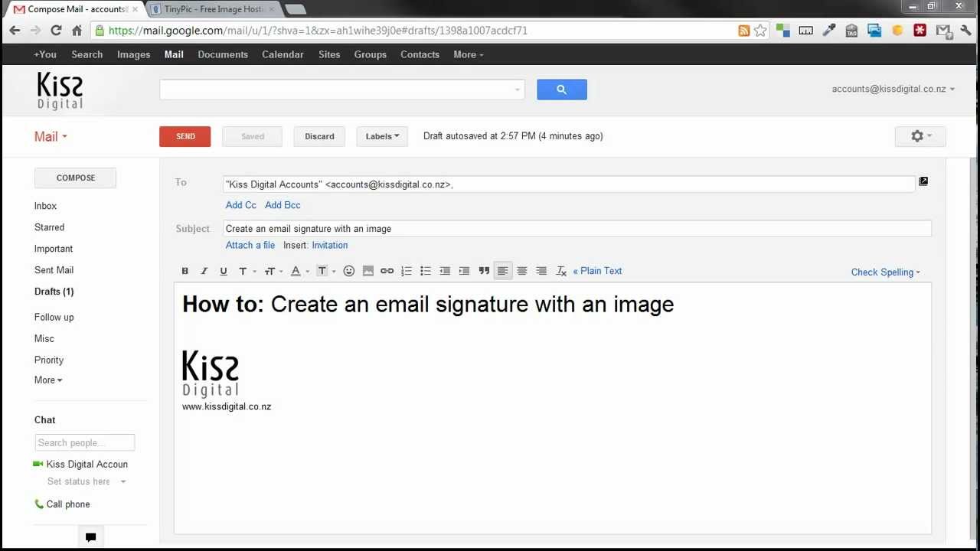Click Search people chat field
The width and height of the screenshot is (980, 551).
pyautogui.click(x=84, y=442)
